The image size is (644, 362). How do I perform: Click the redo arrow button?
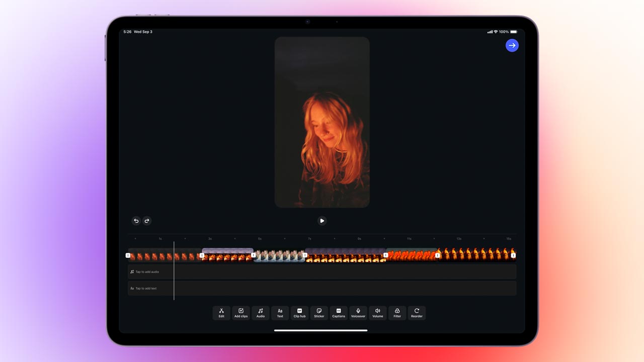point(147,221)
